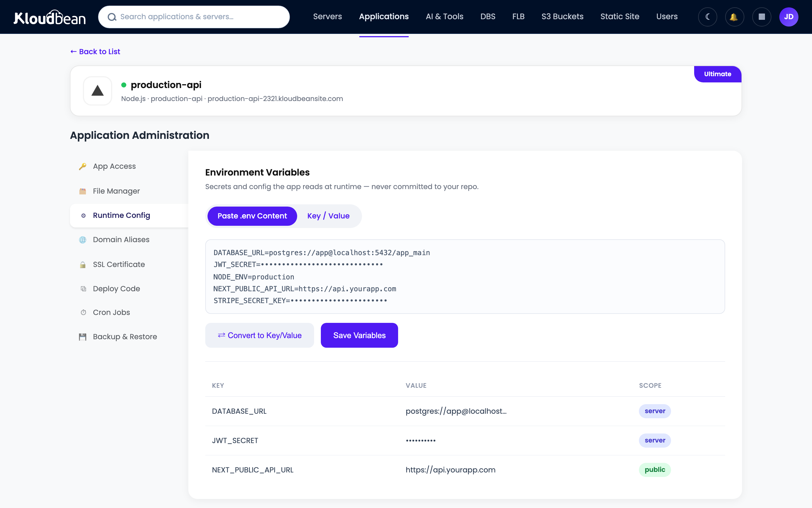The width and height of the screenshot is (812, 508).
Task: Click the Runtime Config gear icon
Action: tap(83, 216)
